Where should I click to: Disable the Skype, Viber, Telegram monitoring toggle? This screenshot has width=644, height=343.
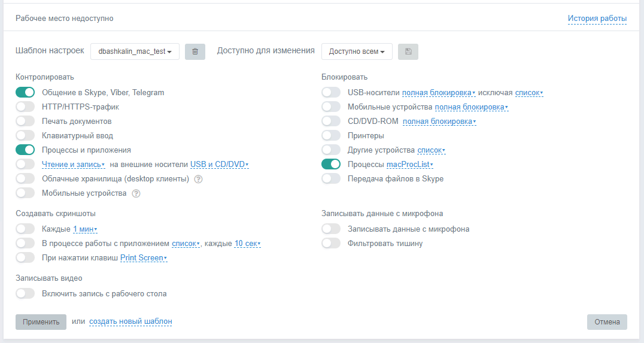coord(25,92)
